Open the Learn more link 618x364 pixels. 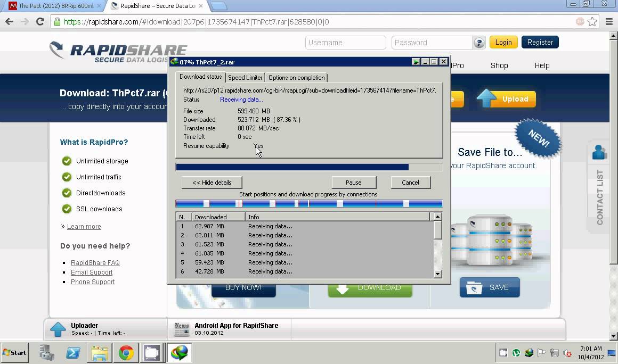point(84,227)
